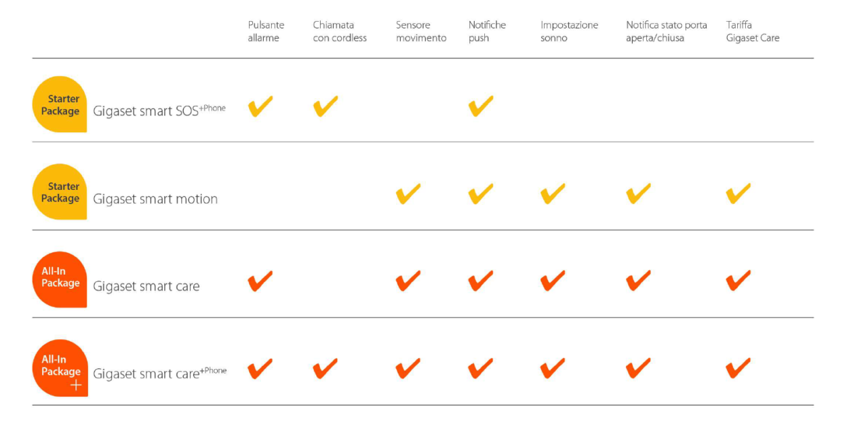The height and width of the screenshot is (436, 868).
Task: Click Chiamata con cordless checkmark for smart SOS+Phone
Action: tap(325, 106)
